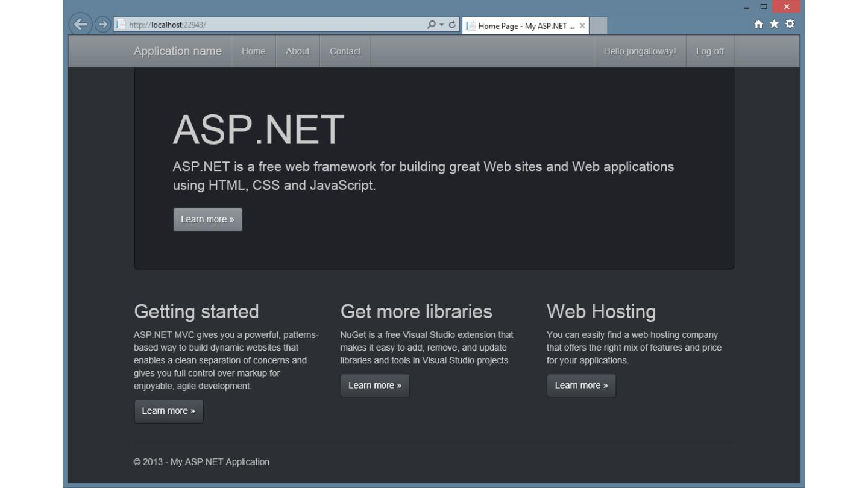Screen dimensions: 868x488
Task: Click the Application name brand link
Action: pos(178,51)
